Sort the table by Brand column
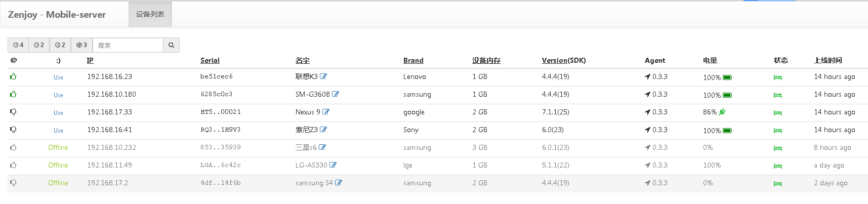868x204 pixels. (x=413, y=60)
